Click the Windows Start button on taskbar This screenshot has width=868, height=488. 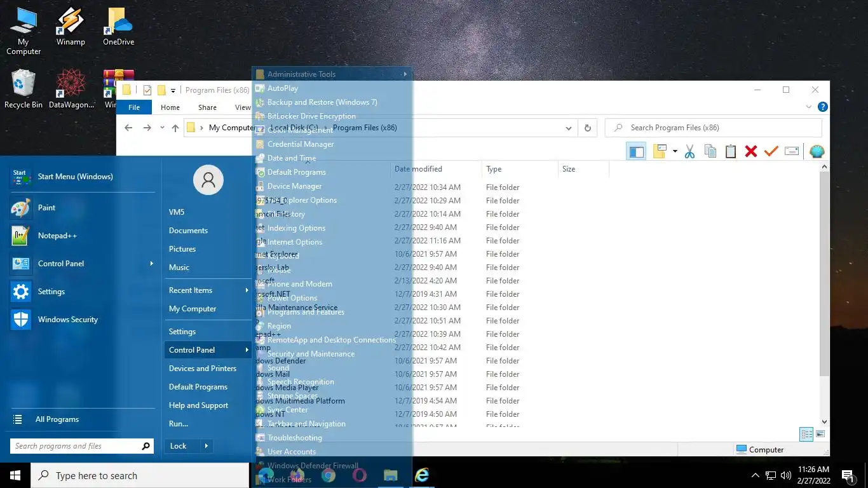[15, 475]
